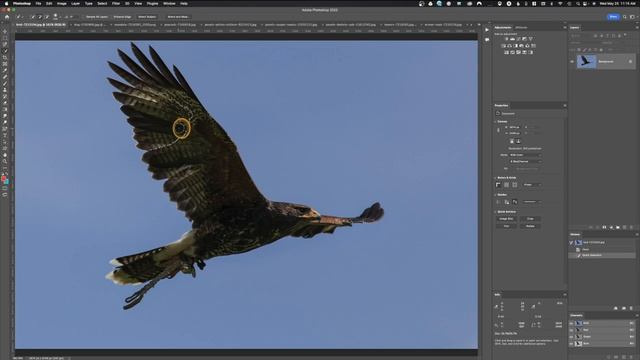Collapse the Guides section

(495, 195)
